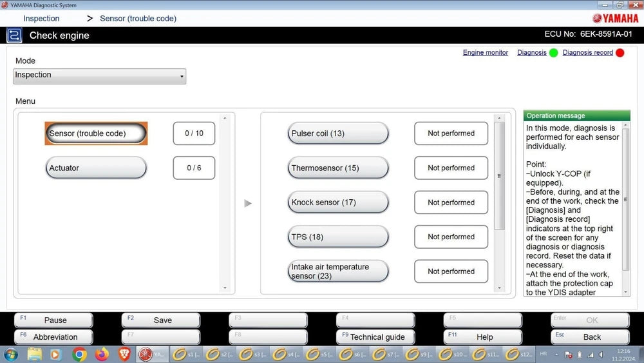Click the Yamaha logo at top right
The image size is (644, 363).
pyautogui.click(x=615, y=18)
